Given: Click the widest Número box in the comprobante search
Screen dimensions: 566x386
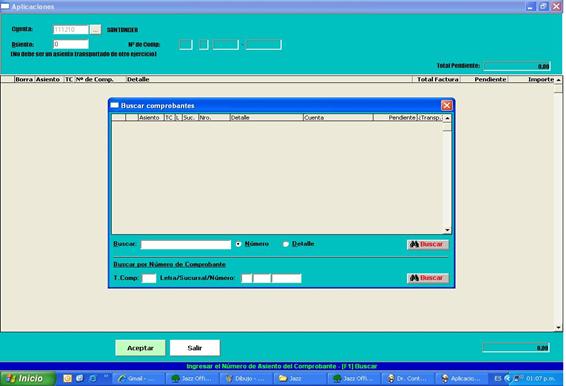Looking at the screenshot, I should click(x=287, y=278).
